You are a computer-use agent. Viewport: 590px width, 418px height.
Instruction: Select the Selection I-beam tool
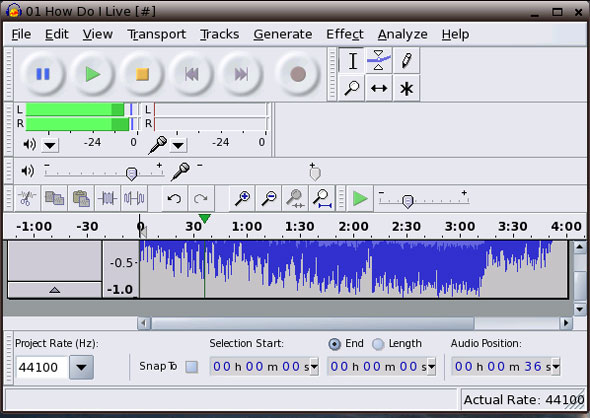point(353,61)
